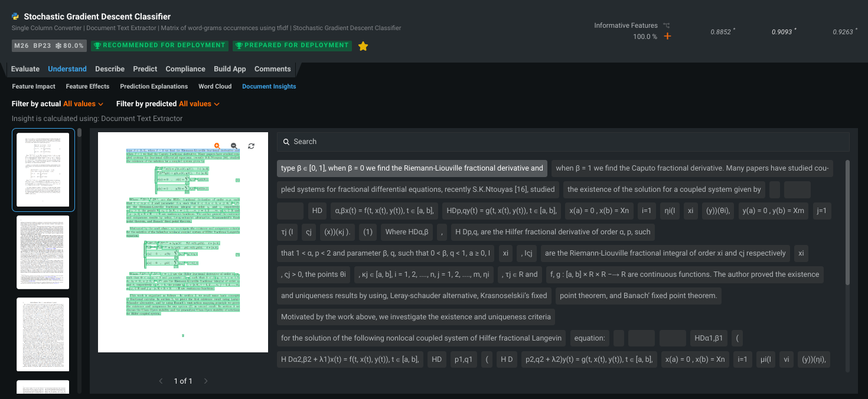Go to next page arrow

point(206,381)
